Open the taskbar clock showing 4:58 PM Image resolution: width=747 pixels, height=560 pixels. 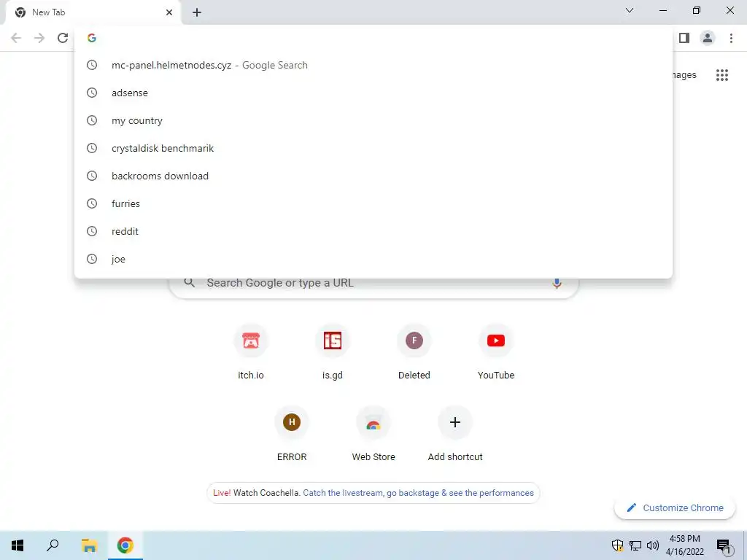(x=684, y=545)
